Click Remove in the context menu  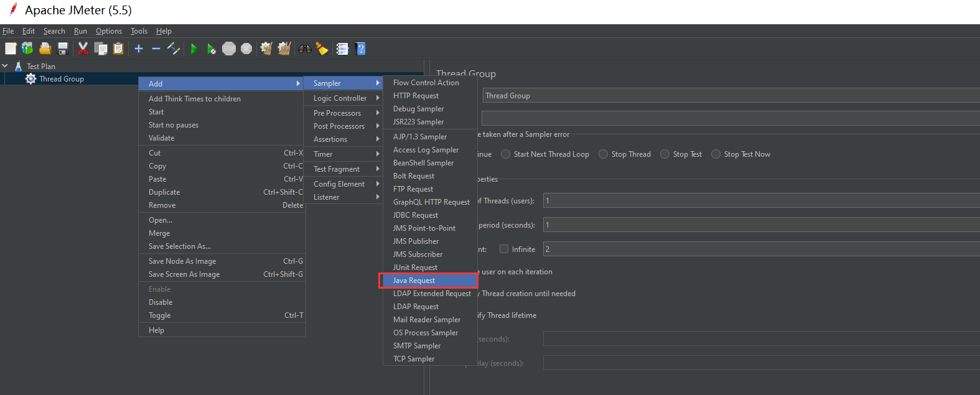222,205
